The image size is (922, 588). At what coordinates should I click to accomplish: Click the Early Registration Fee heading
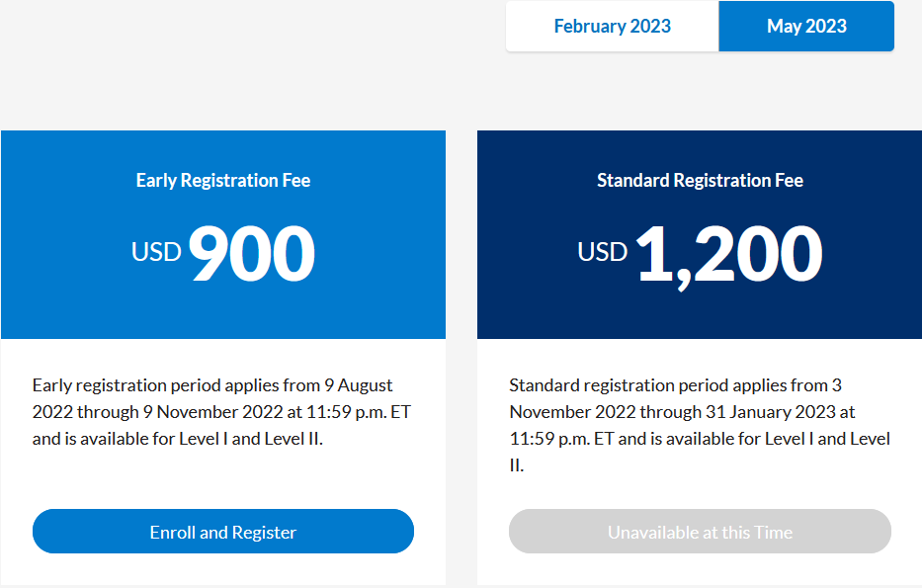coord(223,180)
